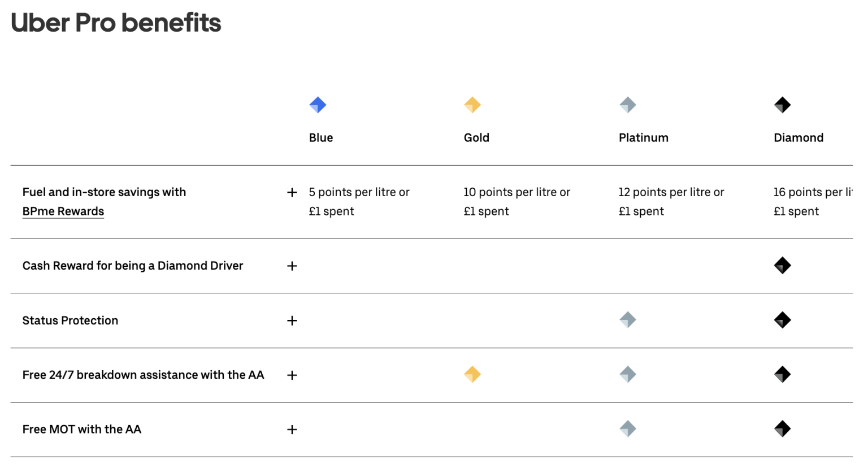Screen dimensions: 868x468
Task: Select the Diamond icon on Cash Reward row
Action: click(783, 266)
